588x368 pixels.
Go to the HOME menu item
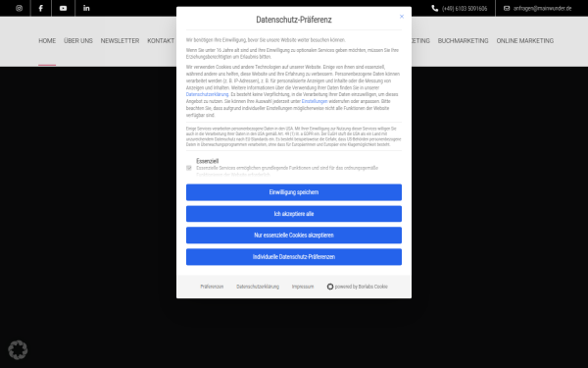[x=47, y=40]
